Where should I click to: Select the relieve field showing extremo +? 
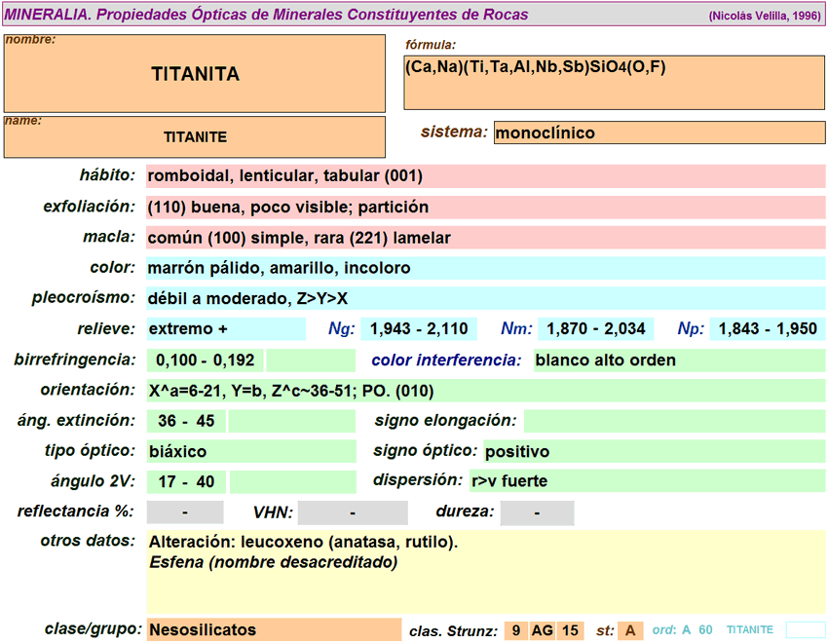(225, 329)
